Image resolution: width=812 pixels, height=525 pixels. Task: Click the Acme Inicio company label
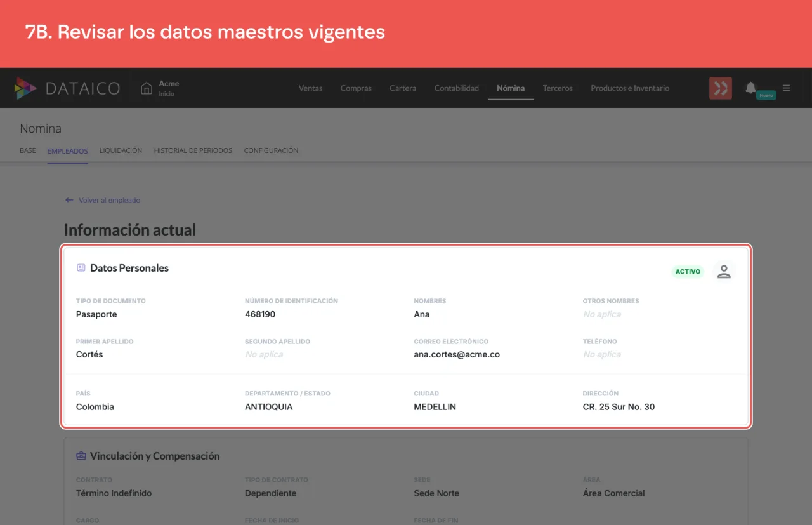pyautogui.click(x=169, y=88)
